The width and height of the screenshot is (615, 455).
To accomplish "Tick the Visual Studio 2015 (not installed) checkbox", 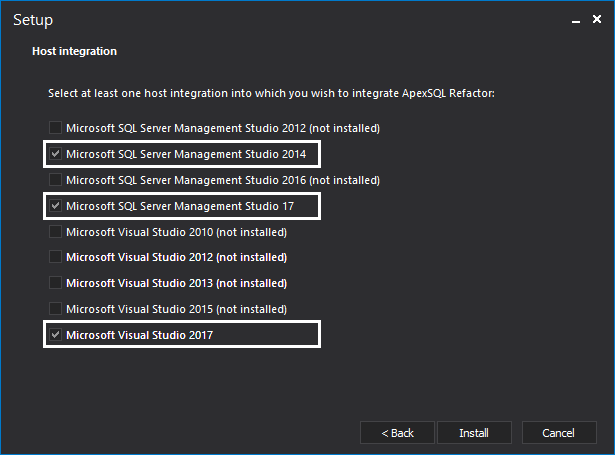I will tap(55, 308).
